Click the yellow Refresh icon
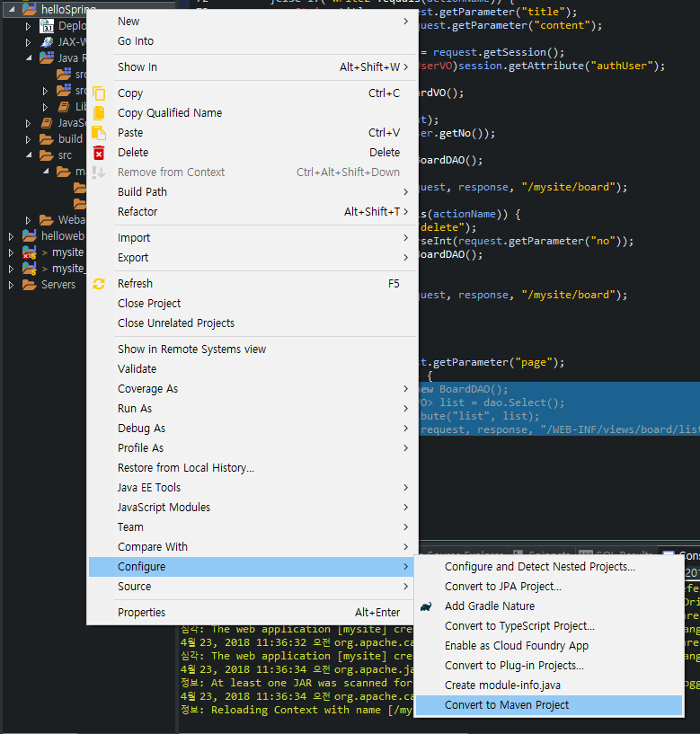700x734 pixels. [99, 284]
